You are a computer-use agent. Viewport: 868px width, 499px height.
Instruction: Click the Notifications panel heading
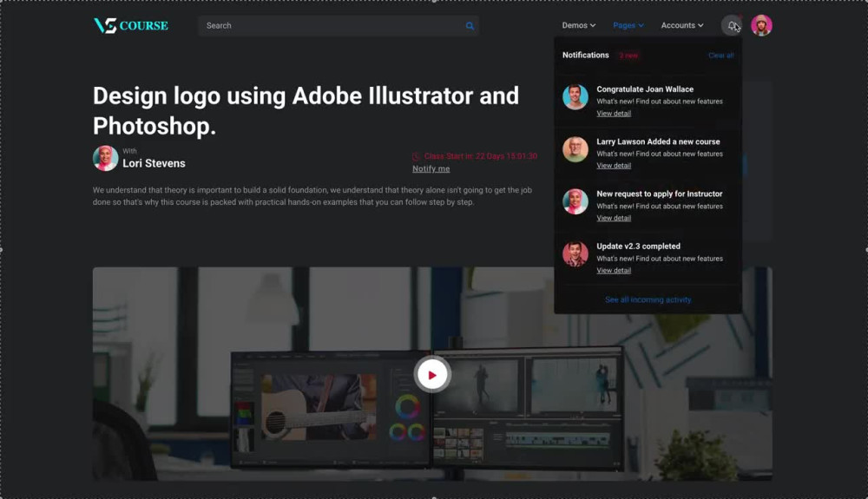tap(585, 55)
